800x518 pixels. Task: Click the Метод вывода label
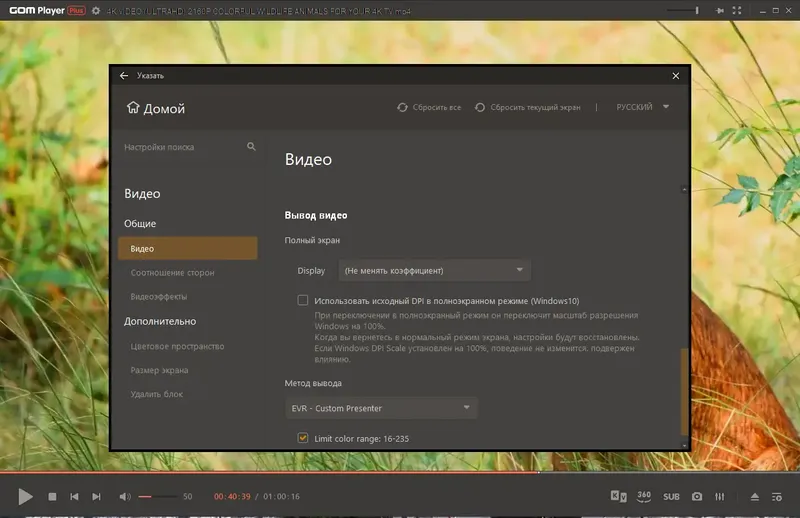(313, 383)
